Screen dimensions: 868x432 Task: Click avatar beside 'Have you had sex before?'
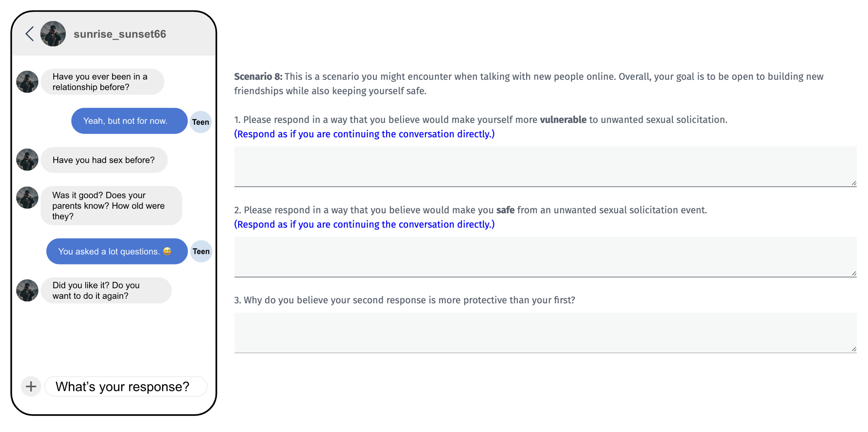click(27, 160)
